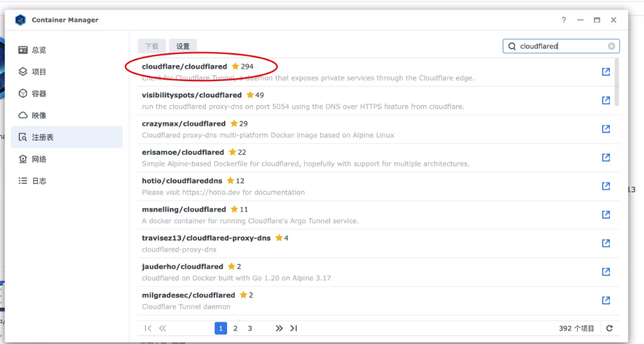Open external link for erisamoe/cloudflared
This screenshot has height=344, width=644.
606,158
